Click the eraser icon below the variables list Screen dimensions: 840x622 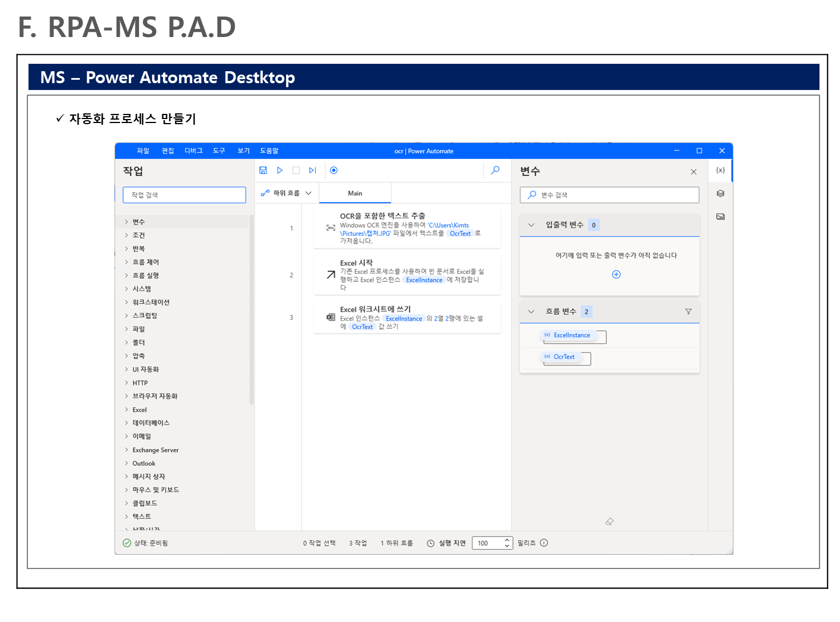pyautogui.click(x=610, y=521)
